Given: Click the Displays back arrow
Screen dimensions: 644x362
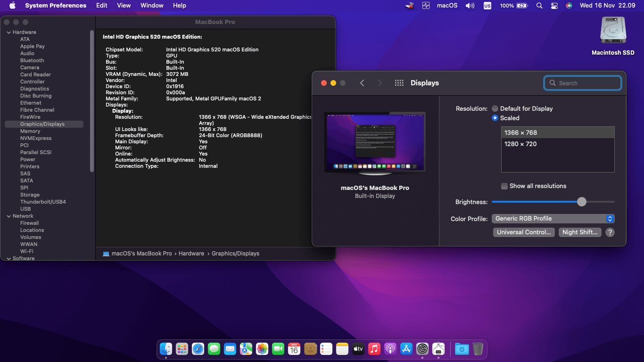Looking at the screenshot, I should click(362, 82).
